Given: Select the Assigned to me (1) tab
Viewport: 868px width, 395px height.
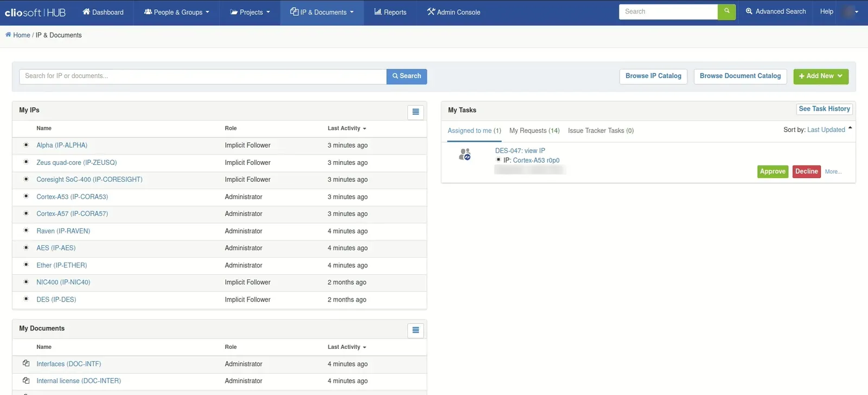Looking at the screenshot, I should [474, 131].
